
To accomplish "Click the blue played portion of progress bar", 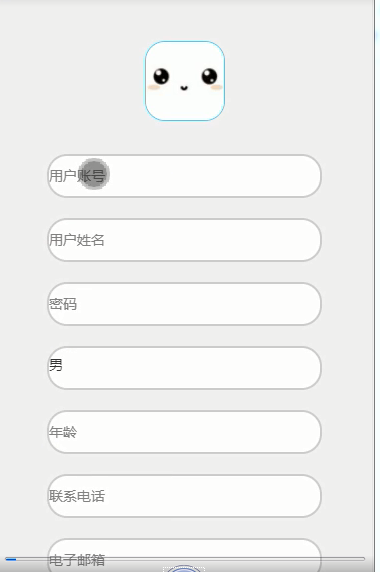I will [11, 559].
